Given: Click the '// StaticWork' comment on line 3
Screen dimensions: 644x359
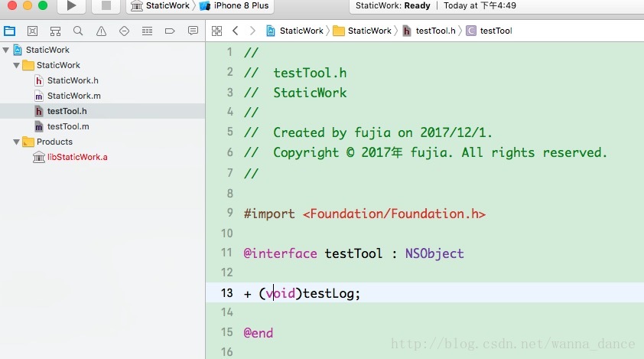Looking at the screenshot, I should (x=295, y=93).
